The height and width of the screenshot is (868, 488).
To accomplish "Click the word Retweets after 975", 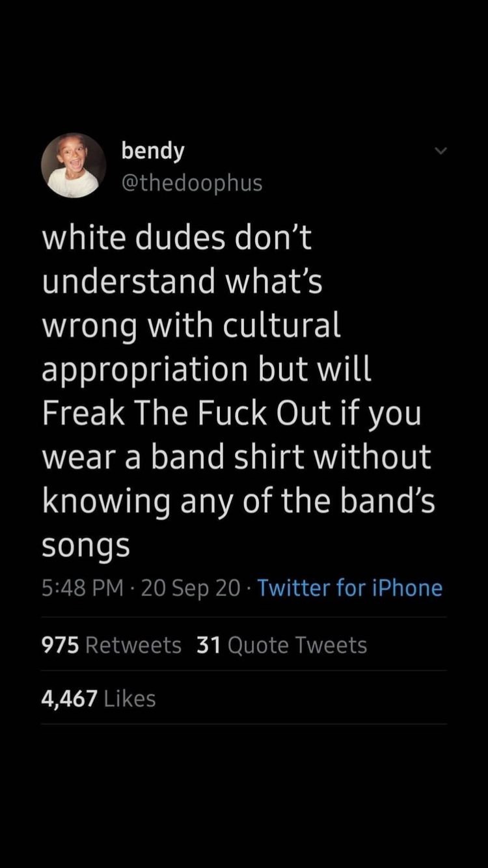I will (x=133, y=645).
